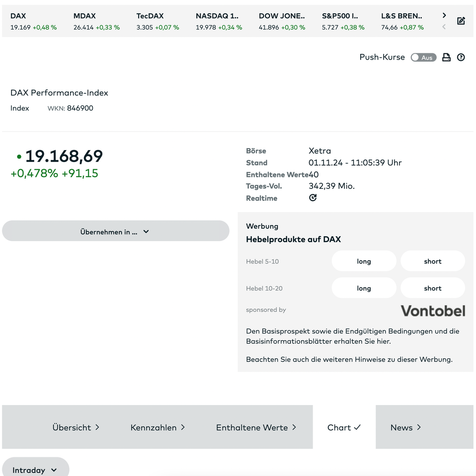Expand the Übernehmen in ... dropdown
Image resolution: width=476 pixels, height=476 pixels.
pyautogui.click(x=115, y=232)
